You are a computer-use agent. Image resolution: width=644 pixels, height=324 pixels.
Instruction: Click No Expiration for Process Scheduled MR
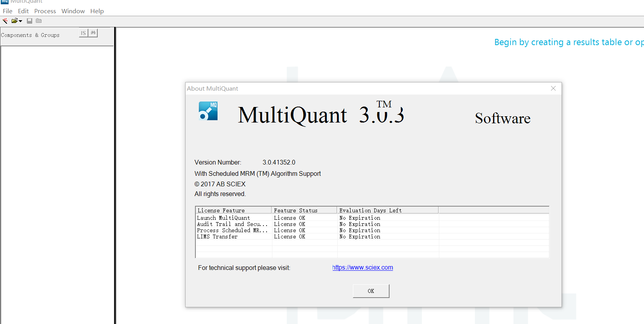pos(360,230)
